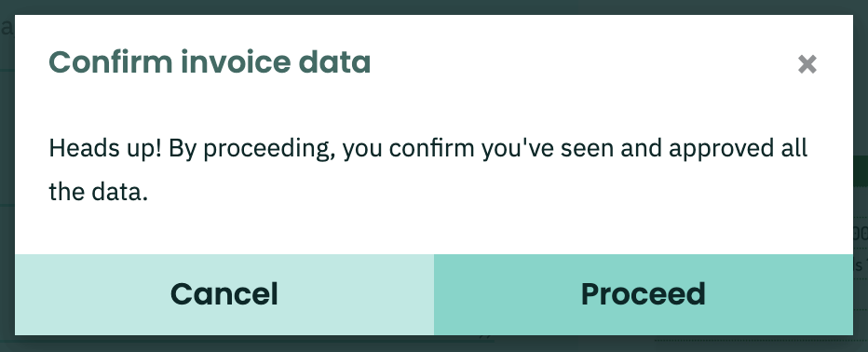Image resolution: width=868 pixels, height=352 pixels.
Task: Click the word 'proceeding' in the message
Action: point(269,149)
